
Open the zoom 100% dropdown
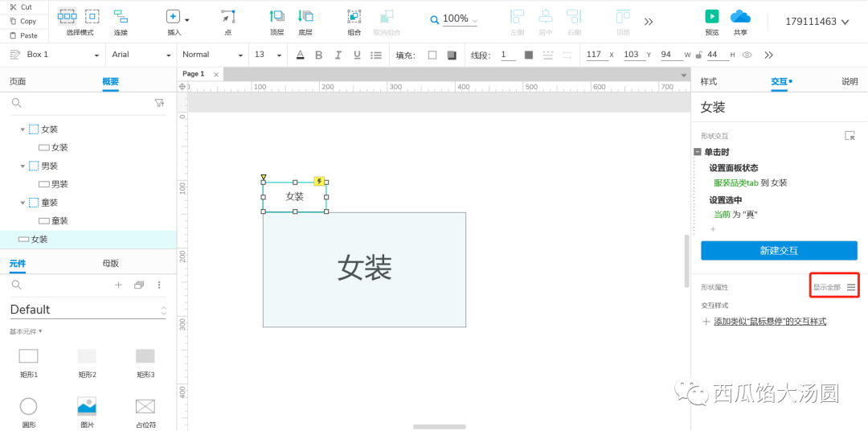click(454, 19)
